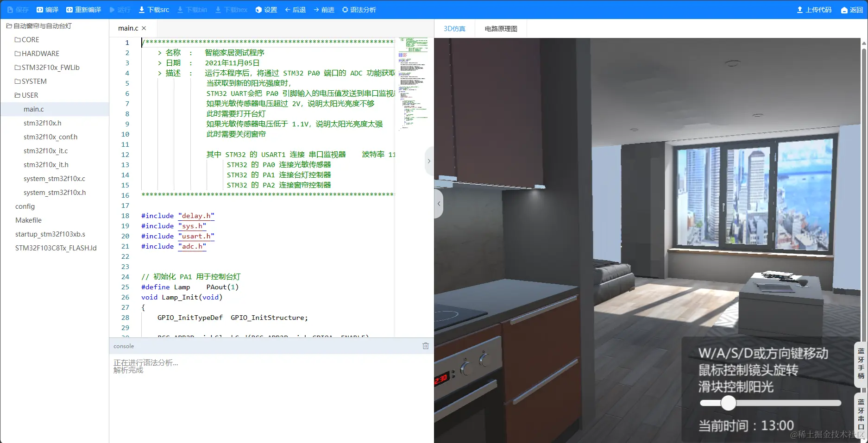This screenshot has height=443, width=868.
Task: Download source with 下载src button
Action: [154, 10]
